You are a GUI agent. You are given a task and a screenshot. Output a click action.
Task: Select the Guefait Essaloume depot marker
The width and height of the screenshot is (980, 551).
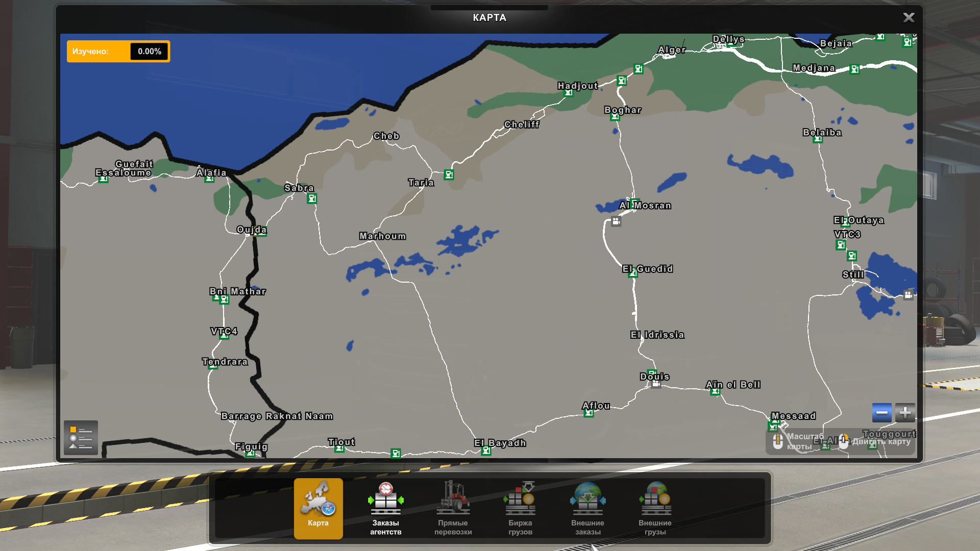pos(103,178)
